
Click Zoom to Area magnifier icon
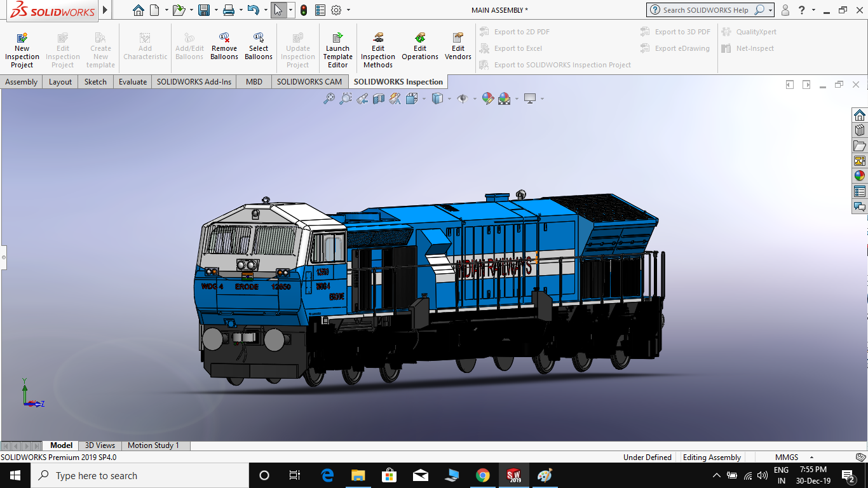(346, 98)
